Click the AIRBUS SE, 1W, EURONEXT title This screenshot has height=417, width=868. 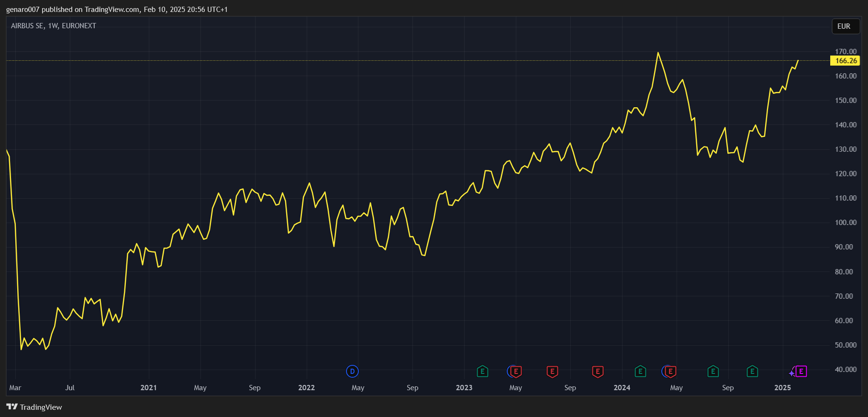54,26
